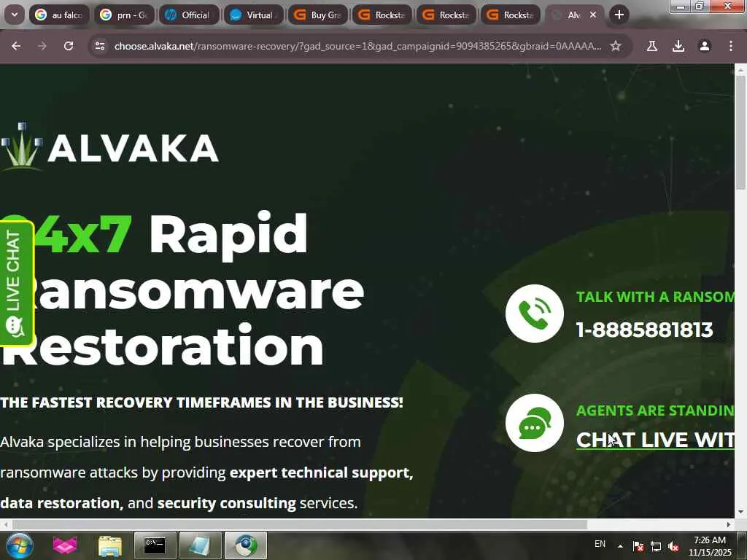Open the pink taskbar application icon
The image size is (747, 560).
click(x=65, y=545)
